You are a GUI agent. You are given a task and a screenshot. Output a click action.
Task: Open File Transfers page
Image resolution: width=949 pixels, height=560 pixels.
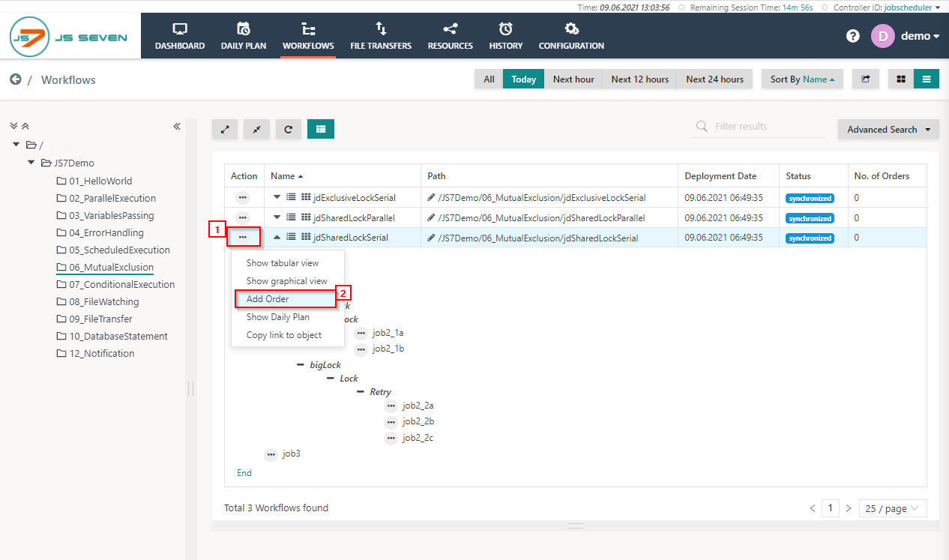click(x=381, y=36)
